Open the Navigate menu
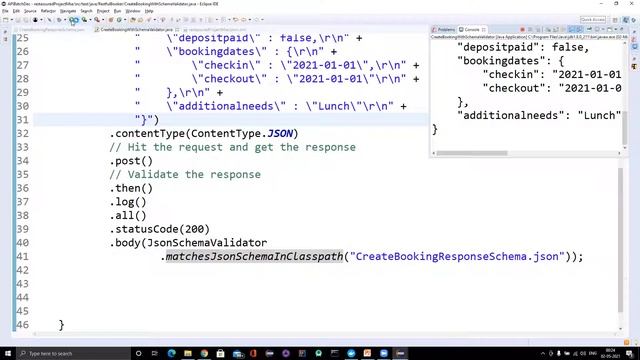 click(x=68, y=11)
